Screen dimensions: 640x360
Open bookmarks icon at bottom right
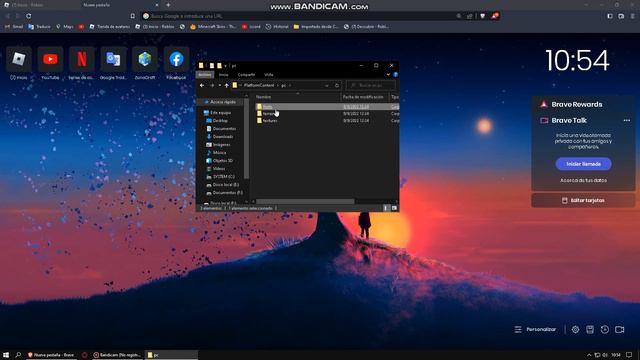pyautogui.click(x=590, y=329)
